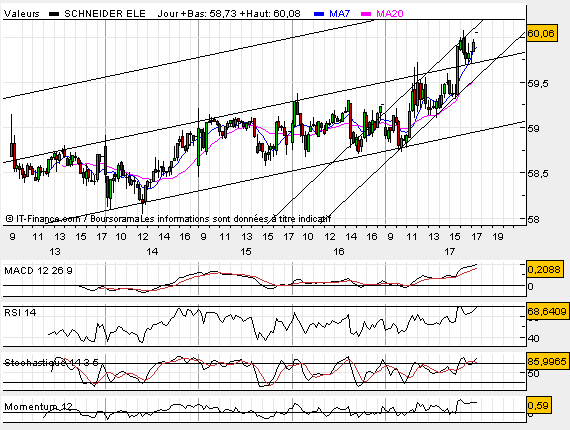
Task: Click the 58 price axis label
Action: (x=534, y=219)
